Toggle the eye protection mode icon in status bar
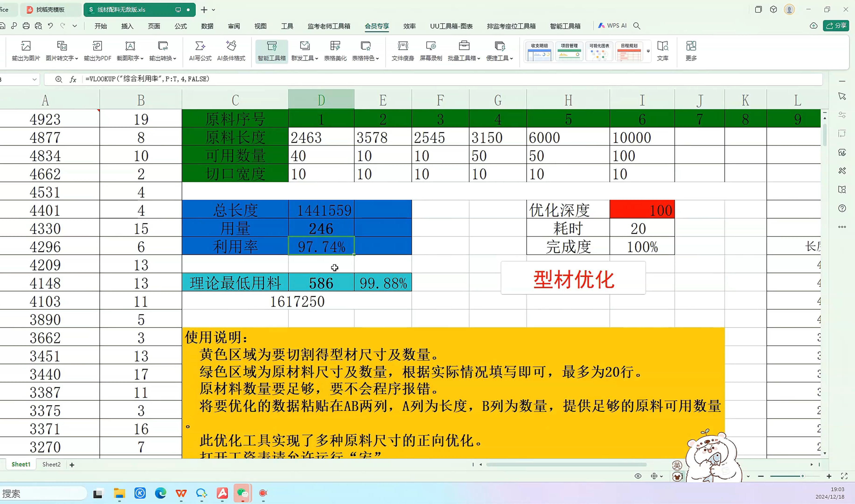Viewport: 855px width, 504px height. [638, 476]
